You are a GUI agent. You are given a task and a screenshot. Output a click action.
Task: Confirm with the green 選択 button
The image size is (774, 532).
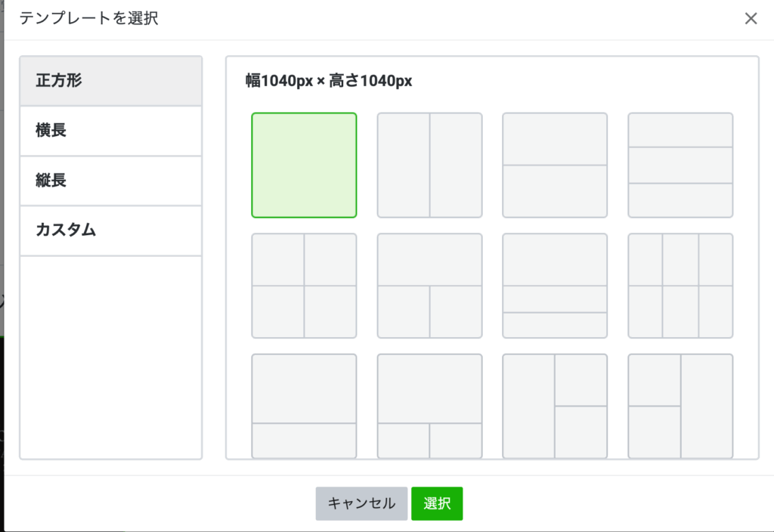pos(437,503)
